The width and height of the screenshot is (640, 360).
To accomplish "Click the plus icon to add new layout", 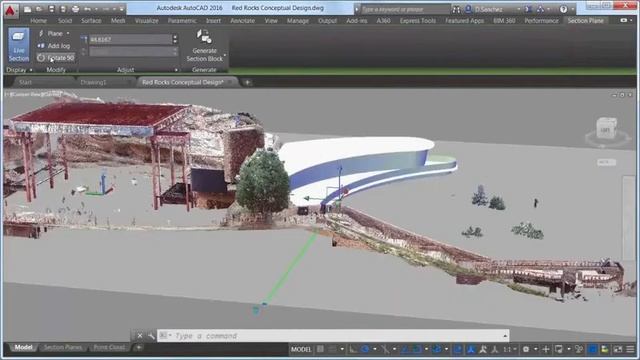I will click(x=139, y=348).
